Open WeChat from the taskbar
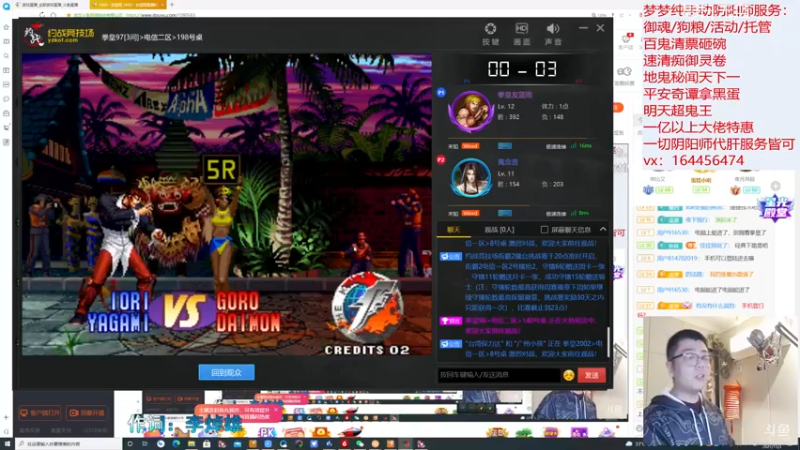The width and height of the screenshot is (800, 450). [360, 444]
